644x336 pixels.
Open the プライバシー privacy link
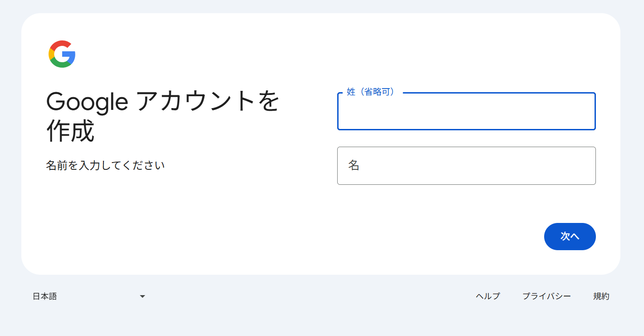(x=547, y=296)
